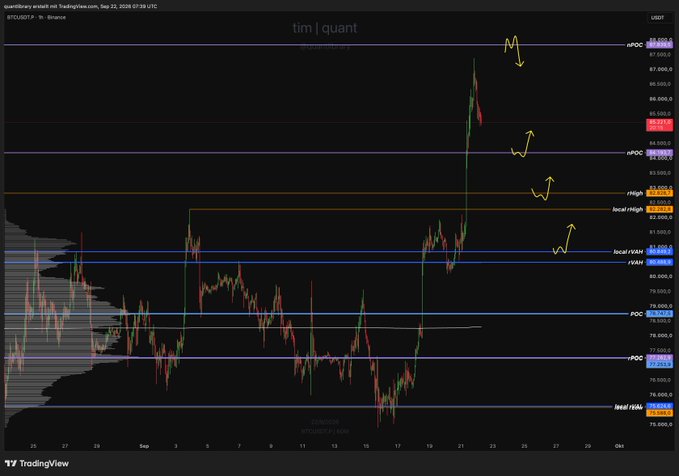Screen dimensions: 679x476
Task: Click the blue 75.624,0 price tag
Action: [660, 406]
